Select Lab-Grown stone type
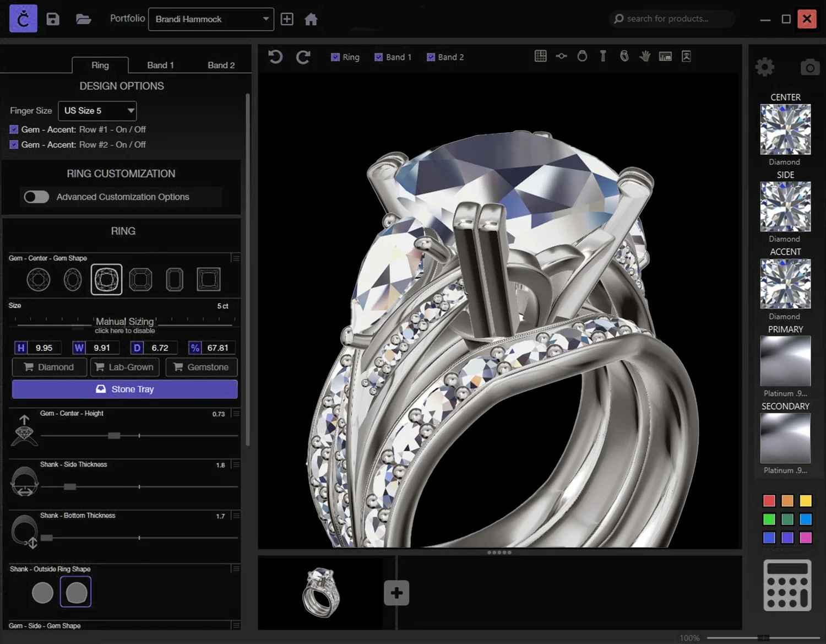 [124, 367]
